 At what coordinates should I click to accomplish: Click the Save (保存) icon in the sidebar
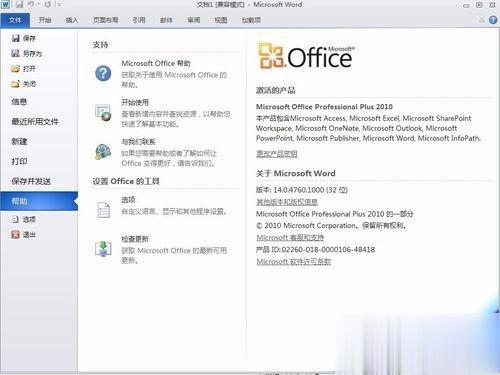click(15, 38)
